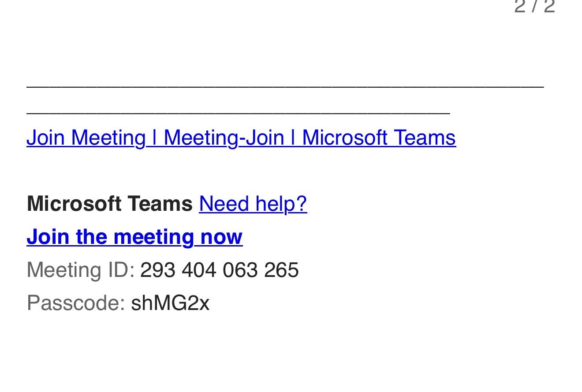Click the shorter second horizontal divider line

[x=238, y=114]
